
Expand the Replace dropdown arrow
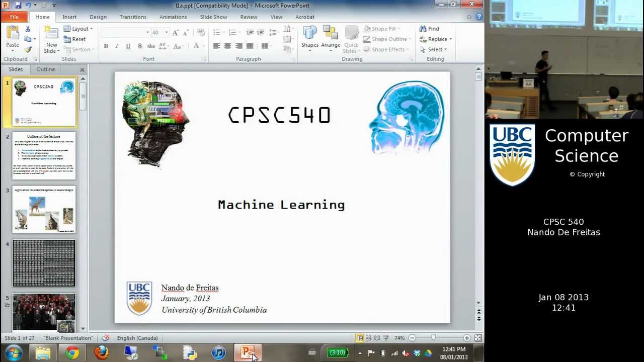(x=450, y=39)
